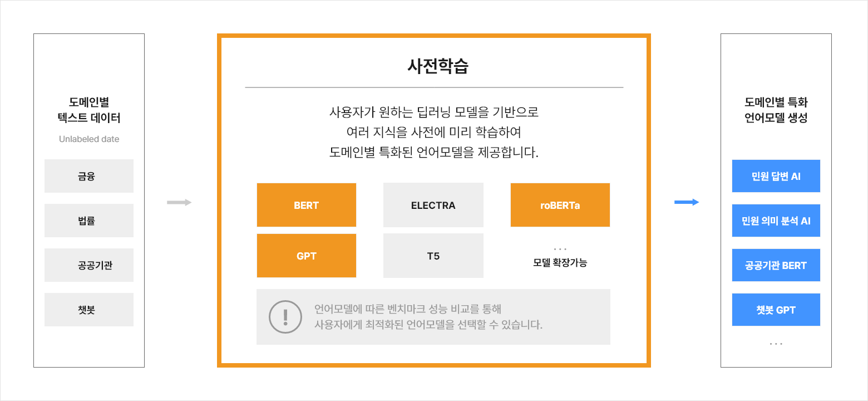Pick the GPT model box
The image size is (868, 401).
point(306,256)
